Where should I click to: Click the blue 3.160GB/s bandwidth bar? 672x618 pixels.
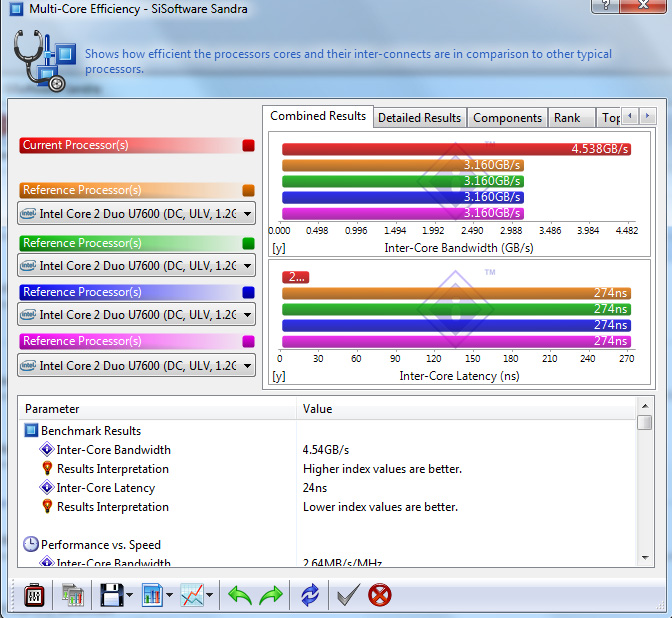[x=403, y=197]
